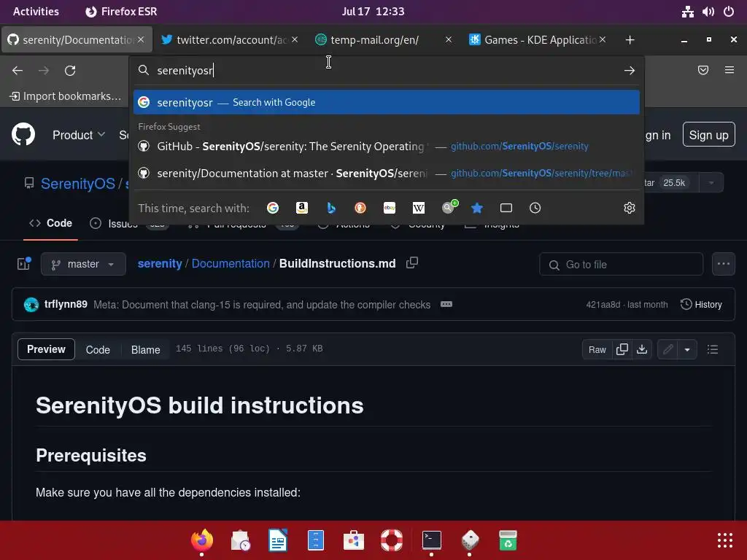Switch to temp-mail.org tab
This screenshot has width=747, height=560.
[384, 40]
